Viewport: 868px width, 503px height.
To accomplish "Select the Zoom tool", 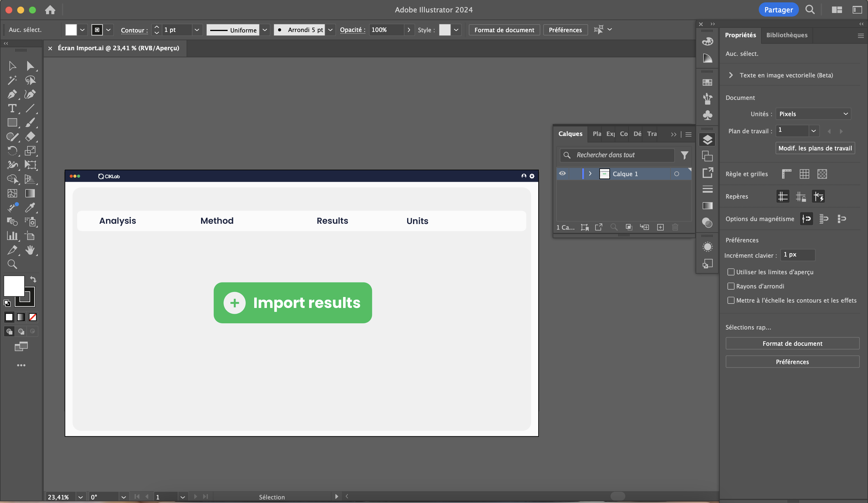I will pos(12,264).
